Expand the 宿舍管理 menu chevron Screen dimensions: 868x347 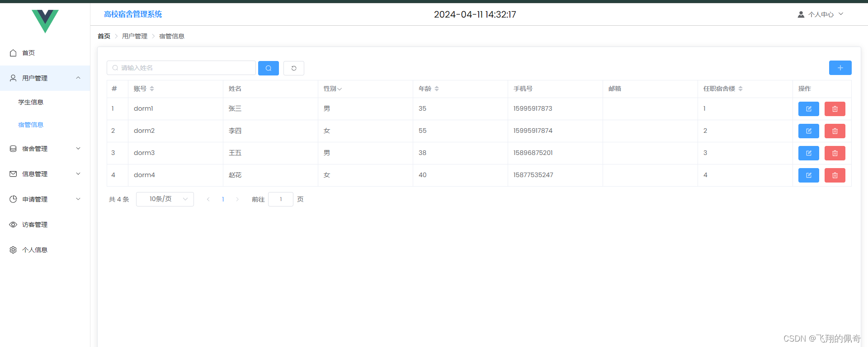coord(78,148)
